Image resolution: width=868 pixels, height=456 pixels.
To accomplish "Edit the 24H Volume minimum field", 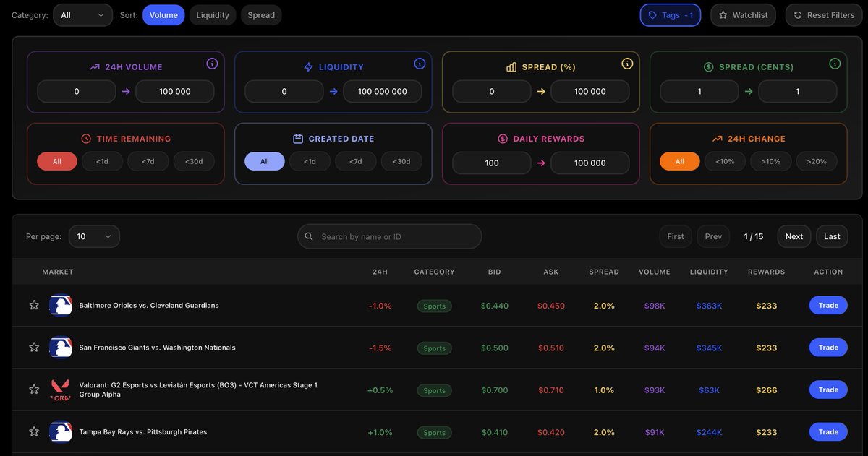I will click(77, 92).
